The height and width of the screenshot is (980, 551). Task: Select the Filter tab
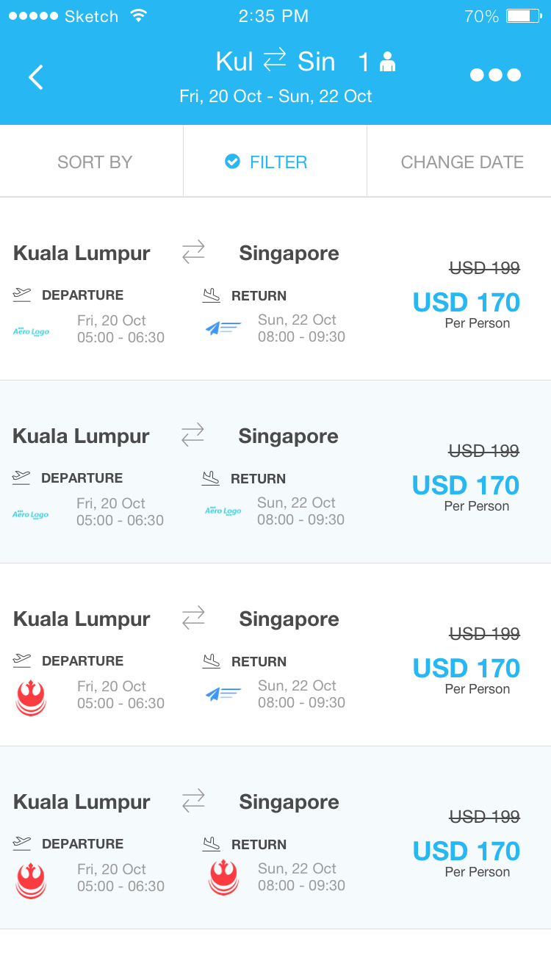pos(278,162)
